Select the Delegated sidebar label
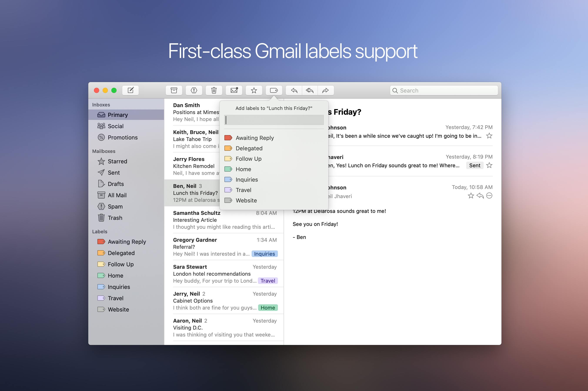The image size is (588, 391). tap(126, 253)
